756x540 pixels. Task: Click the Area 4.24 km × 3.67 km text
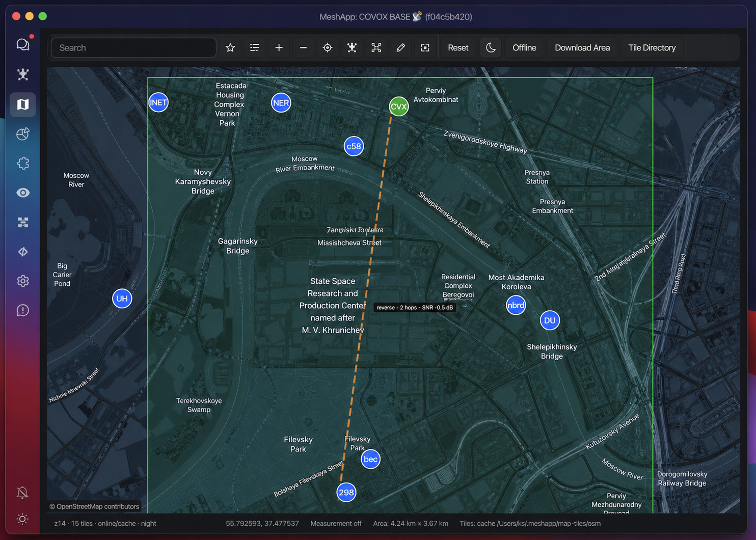(x=411, y=523)
